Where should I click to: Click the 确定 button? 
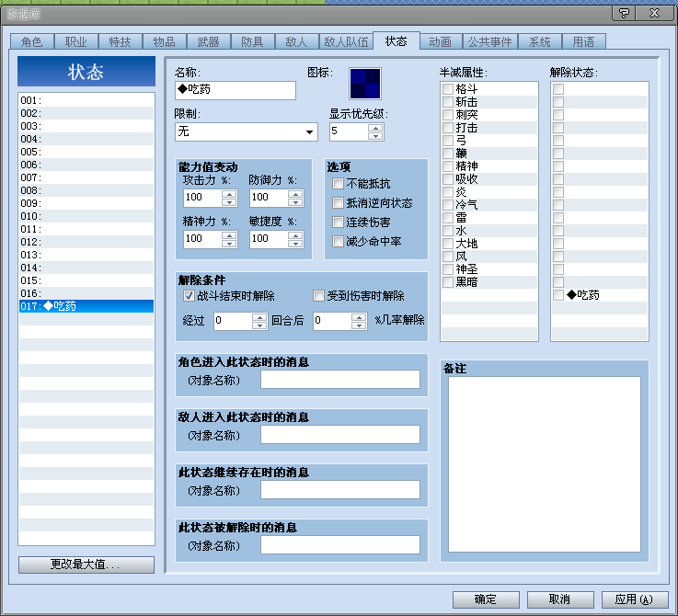tap(486, 599)
